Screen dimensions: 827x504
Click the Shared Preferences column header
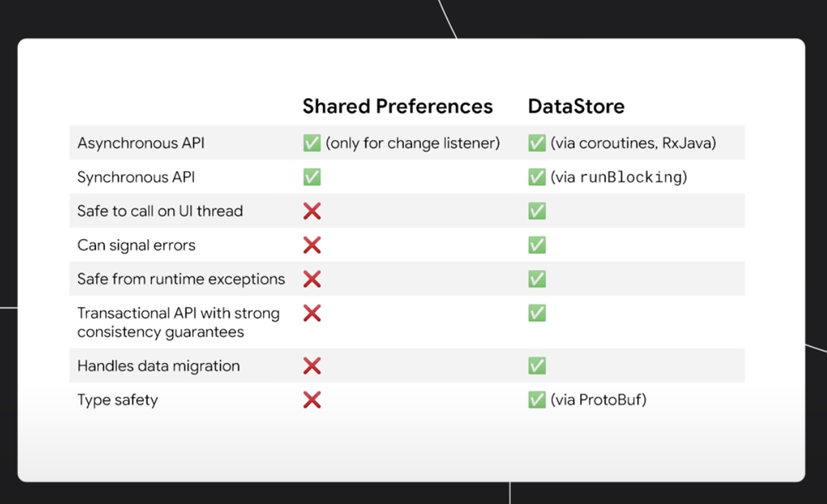397,106
